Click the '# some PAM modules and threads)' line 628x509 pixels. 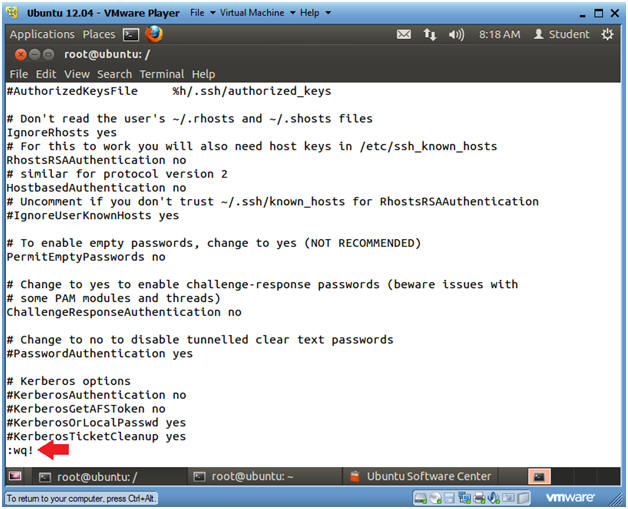tap(114, 298)
